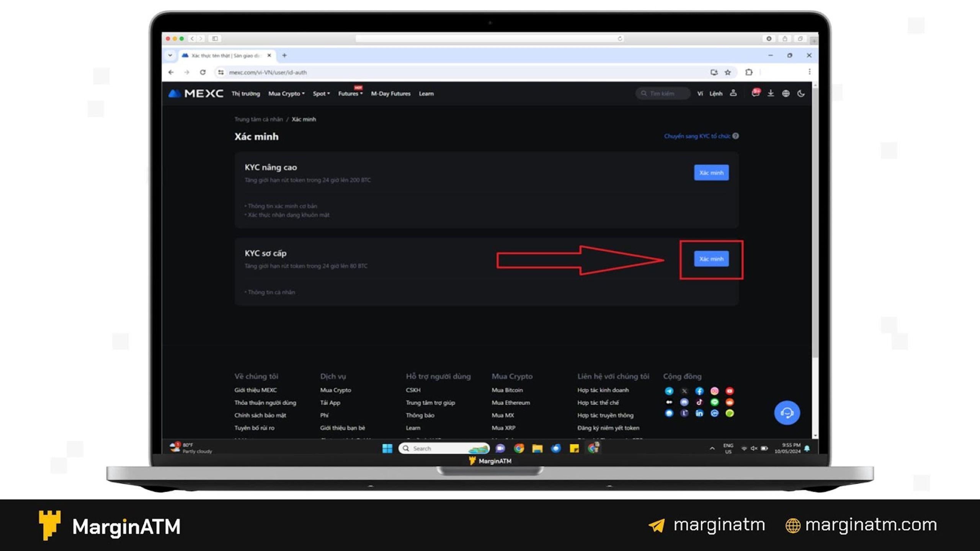Image resolution: width=980 pixels, height=551 pixels.
Task: Open the user profile icon in header
Action: [733, 93]
